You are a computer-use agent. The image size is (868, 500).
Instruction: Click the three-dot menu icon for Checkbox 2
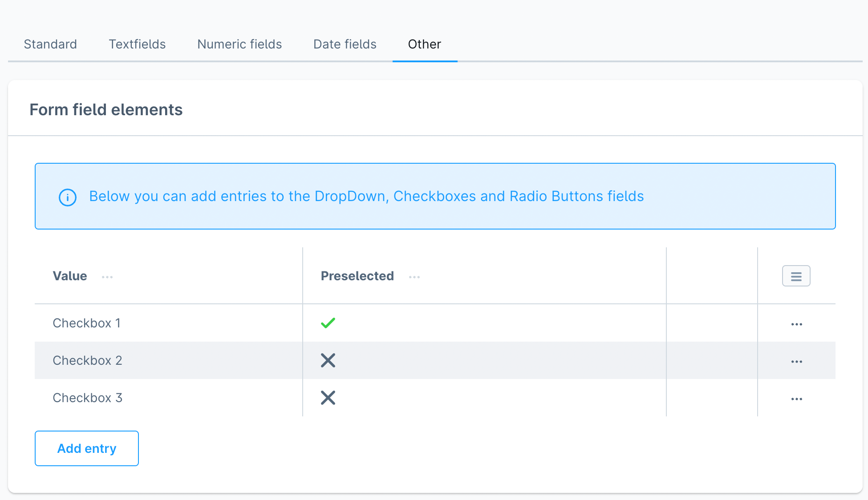(796, 359)
